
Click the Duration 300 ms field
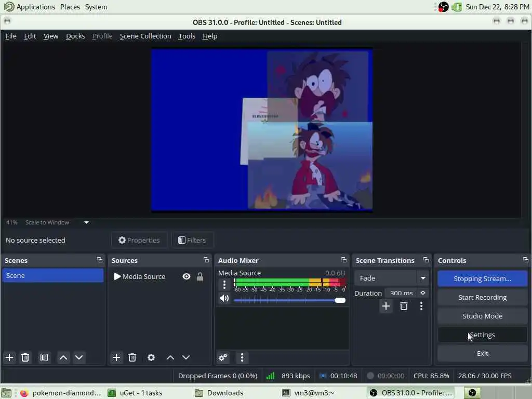coord(401,293)
